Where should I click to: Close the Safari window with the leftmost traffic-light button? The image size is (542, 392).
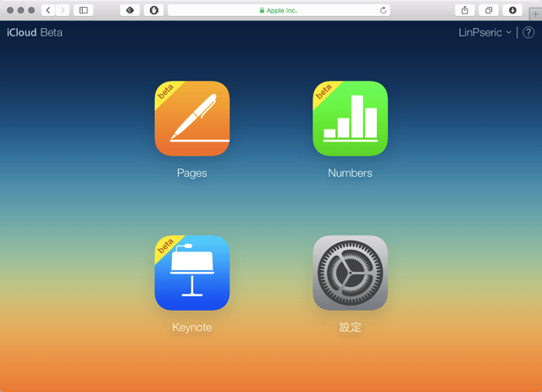(10, 10)
